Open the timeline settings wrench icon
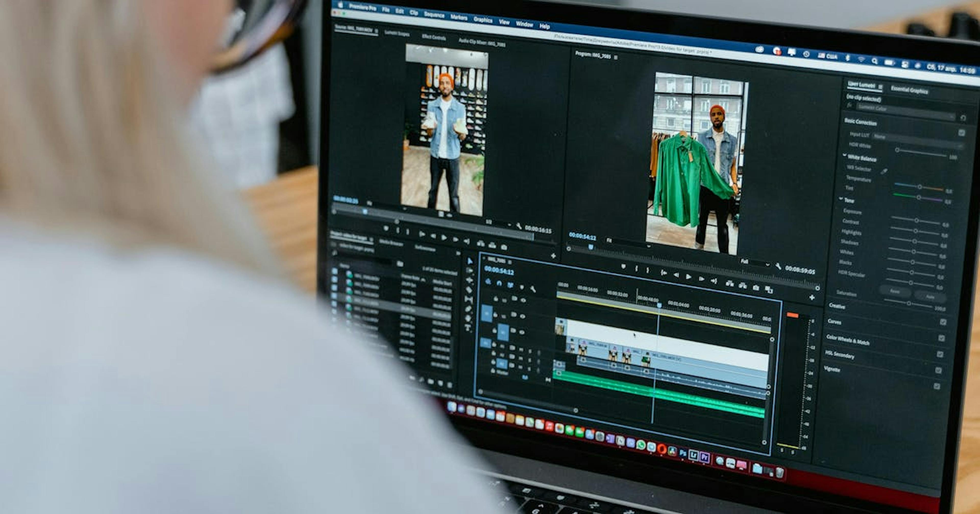Viewport: 980px width, 514px height. [533, 289]
